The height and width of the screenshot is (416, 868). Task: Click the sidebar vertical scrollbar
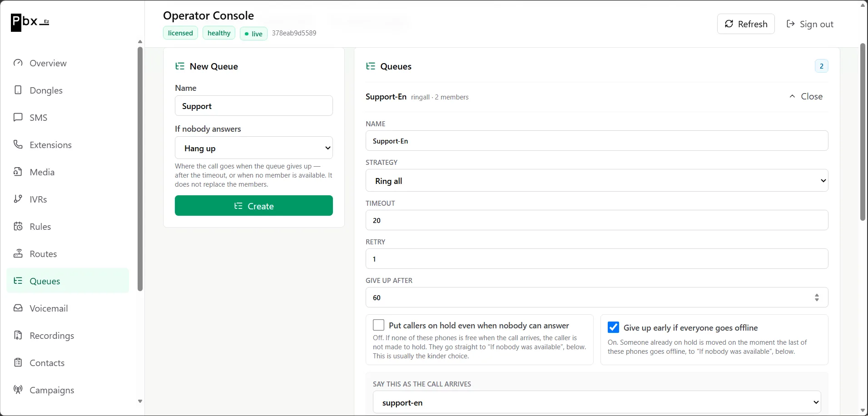click(x=140, y=168)
